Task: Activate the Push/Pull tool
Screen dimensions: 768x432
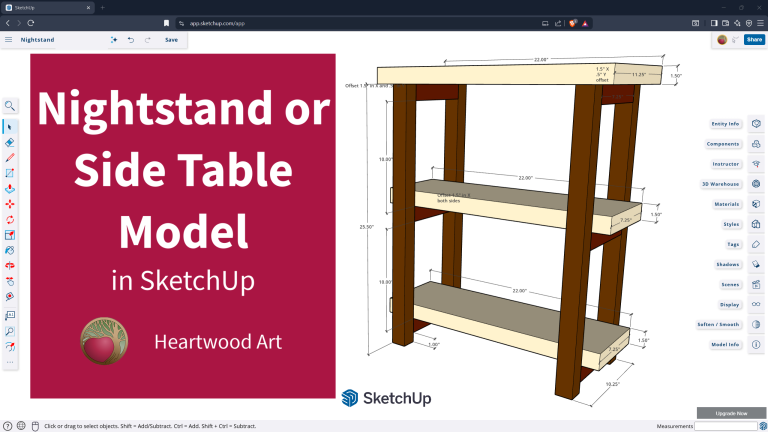Action: pos(10,189)
